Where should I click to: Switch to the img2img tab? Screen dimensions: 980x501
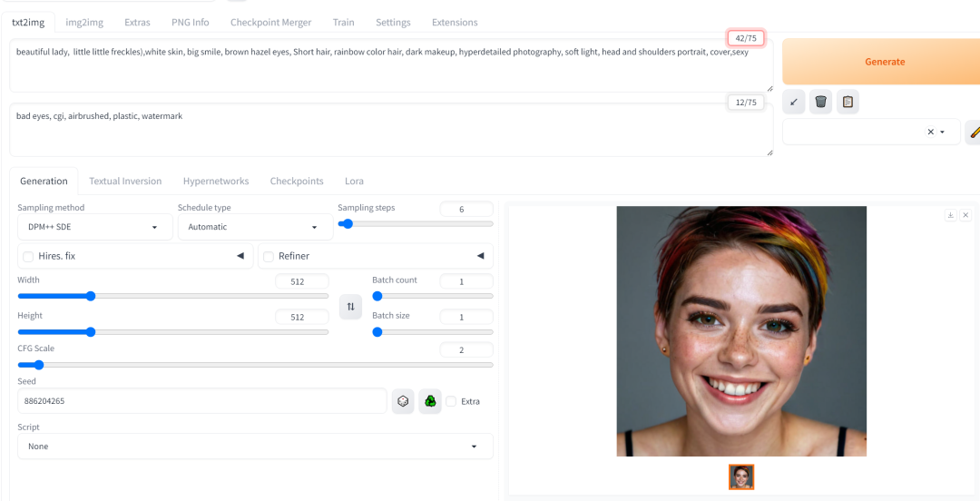(83, 22)
